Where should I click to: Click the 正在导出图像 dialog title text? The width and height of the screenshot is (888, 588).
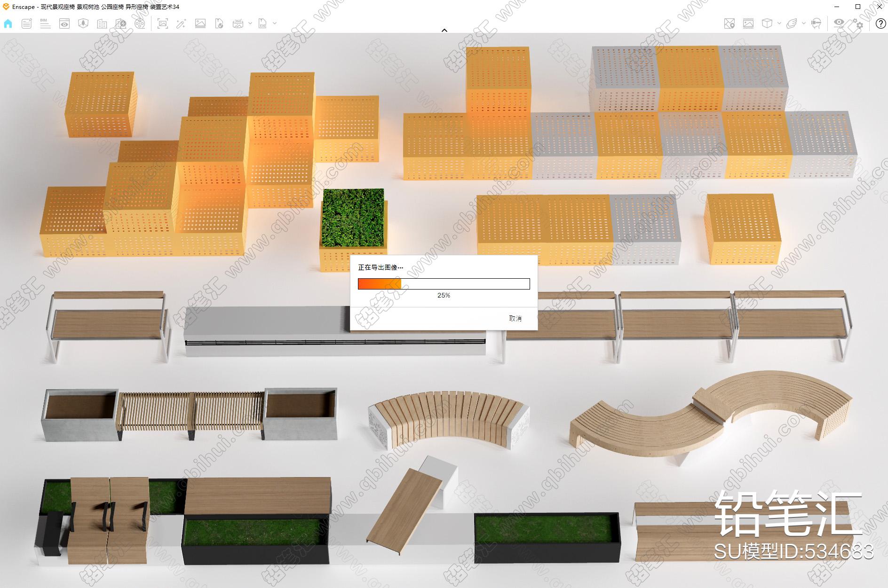point(381,267)
